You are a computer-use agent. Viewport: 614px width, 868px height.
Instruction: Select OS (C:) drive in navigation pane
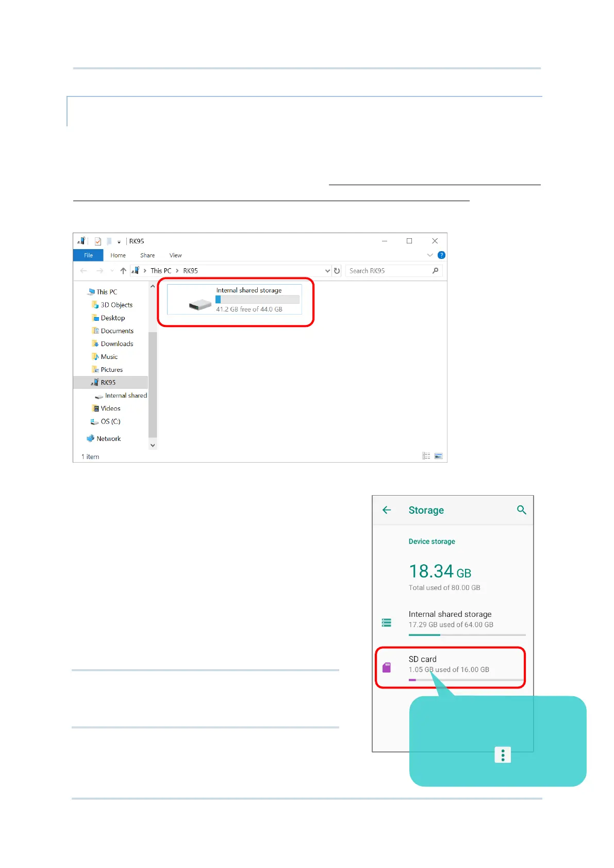pyautogui.click(x=110, y=421)
